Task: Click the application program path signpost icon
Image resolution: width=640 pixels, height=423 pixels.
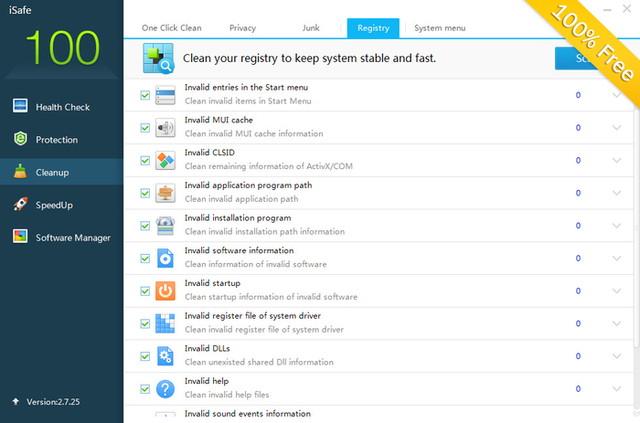Action: tap(165, 193)
